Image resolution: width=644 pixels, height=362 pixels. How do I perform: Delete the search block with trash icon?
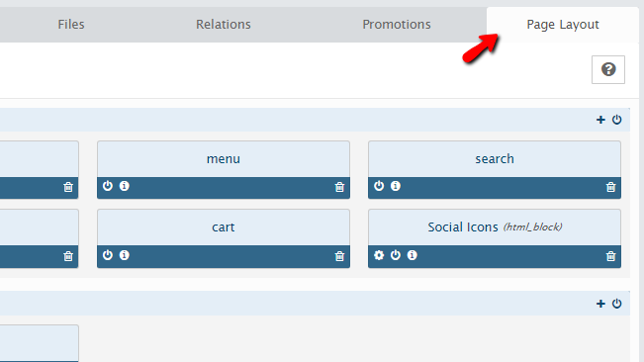(x=610, y=187)
